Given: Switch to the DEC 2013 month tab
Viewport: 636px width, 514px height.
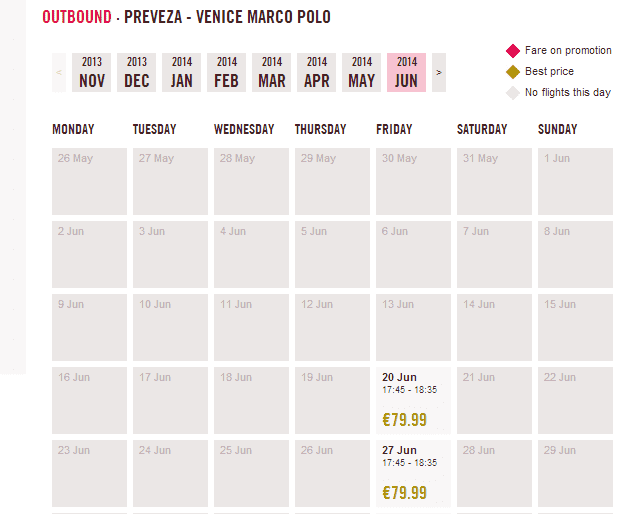Looking at the screenshot, I should tap(137, 72).
